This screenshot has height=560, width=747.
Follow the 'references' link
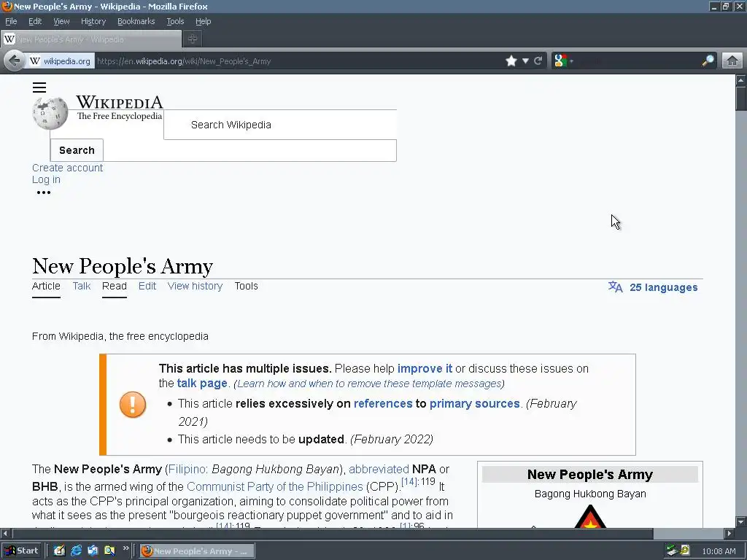[x=382, y=404]
